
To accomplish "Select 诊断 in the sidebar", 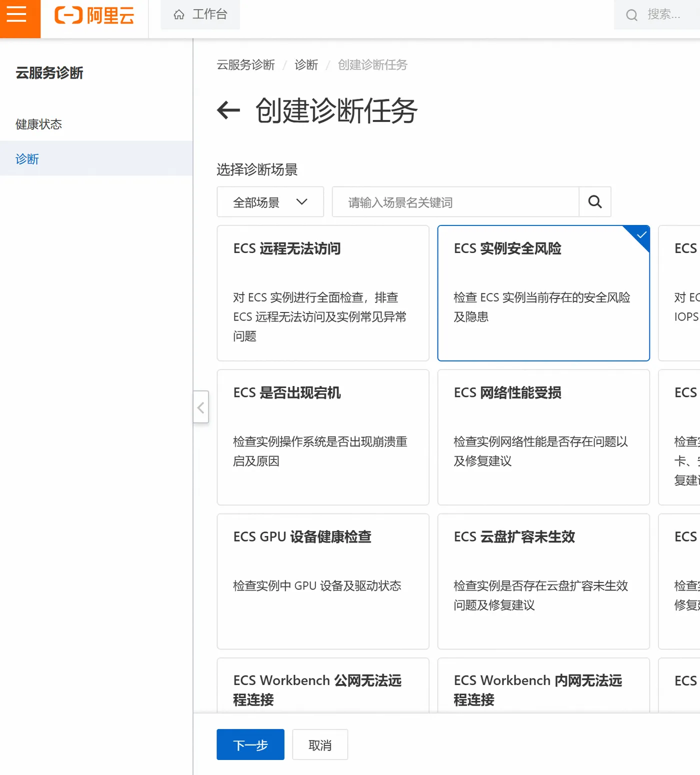I will point(96,158).
